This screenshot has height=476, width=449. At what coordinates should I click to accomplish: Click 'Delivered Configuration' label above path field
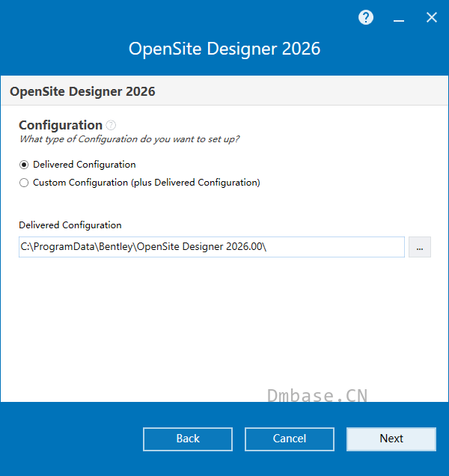[70, 225]
